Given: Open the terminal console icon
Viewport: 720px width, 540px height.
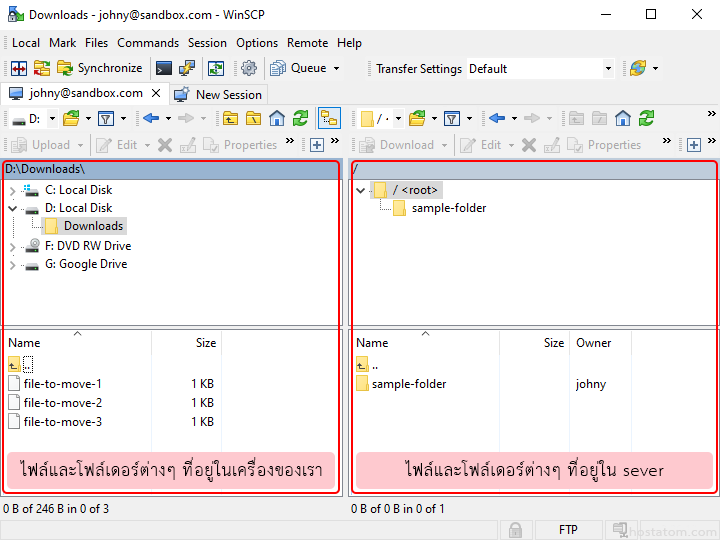Looking at the screenshot, I should [x=163, y=69].
